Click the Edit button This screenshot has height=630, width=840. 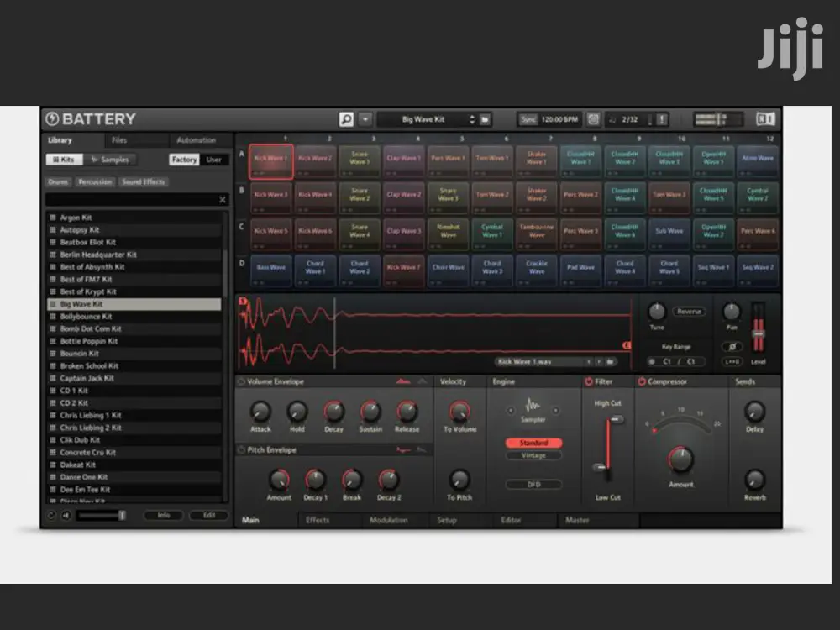tap(209, 516)
